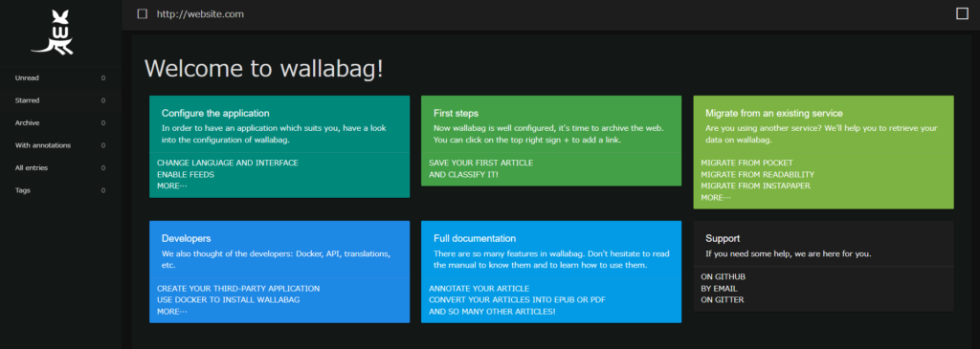Screen dimensions: 980x349
Task: Click Migrate from Pocket link
Action: (746, 163)
